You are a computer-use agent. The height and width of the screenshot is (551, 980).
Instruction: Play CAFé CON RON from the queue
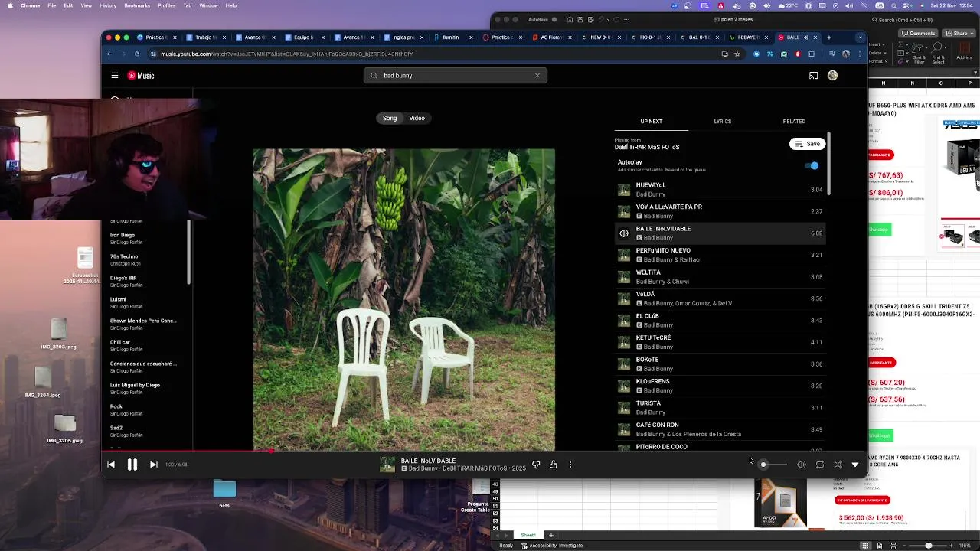(720, 429)
